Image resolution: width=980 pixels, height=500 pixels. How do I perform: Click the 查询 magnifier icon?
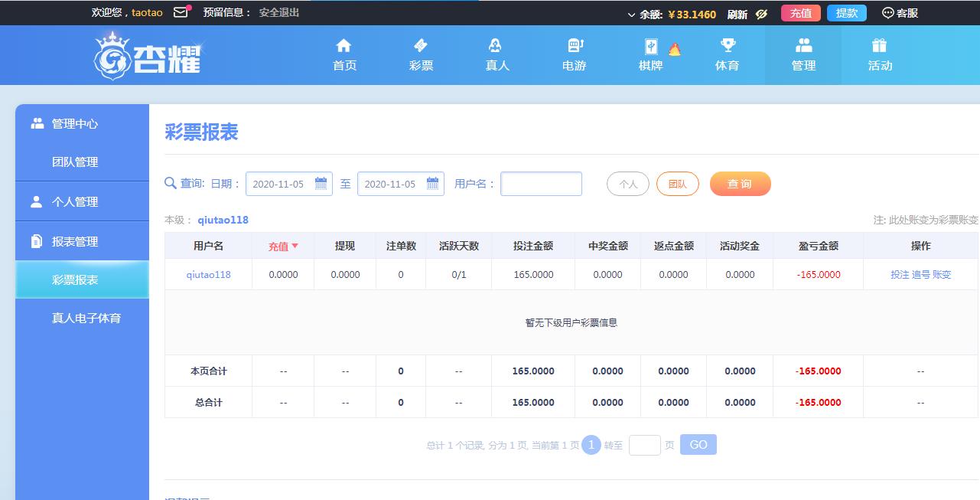pyautogui.click(x=171, y=183)
